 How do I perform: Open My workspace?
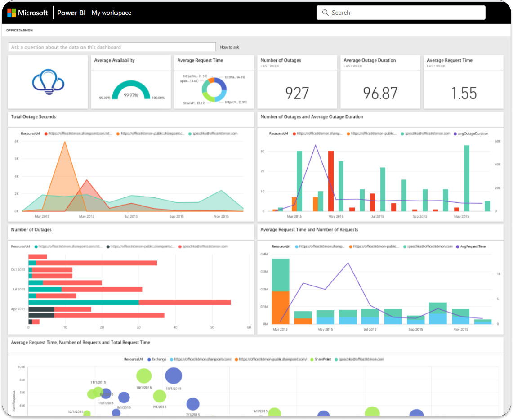(111, 13)
